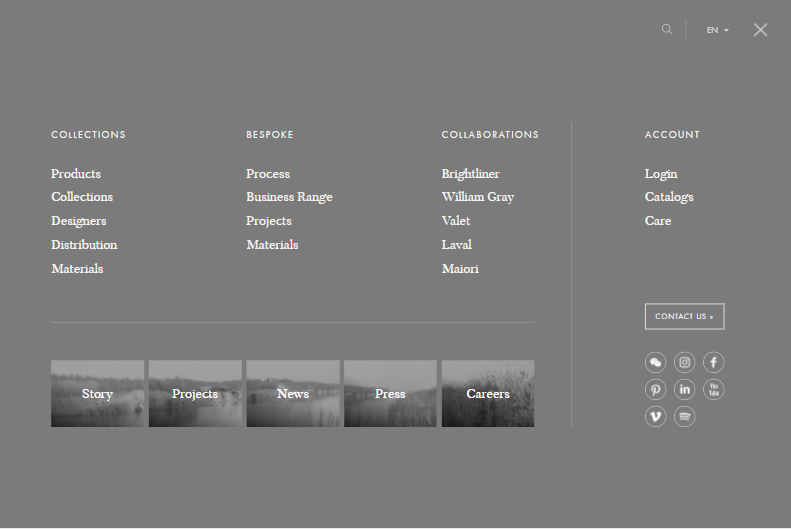The width and height of the screenshot is (791, 529).
Task: Open the Designers link
Action: [79, 221]
